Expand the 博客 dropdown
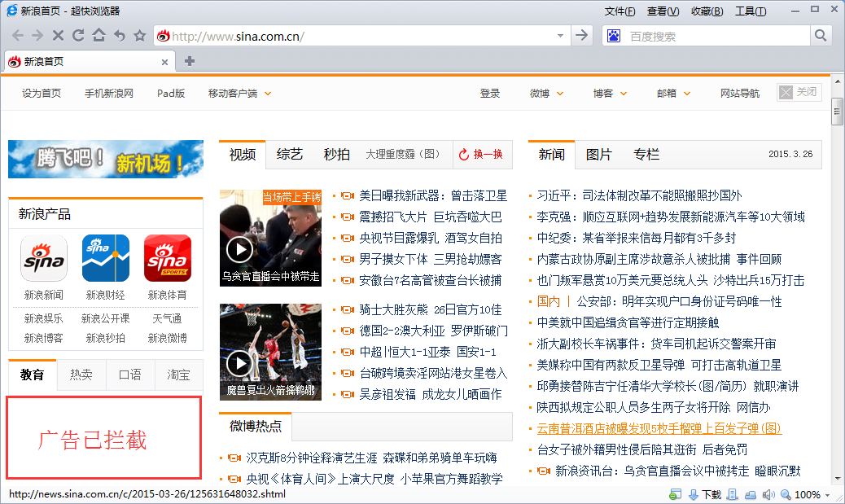The width and height of the screenshot is (845, 504). pyautogui.click(x=624, y=94)
